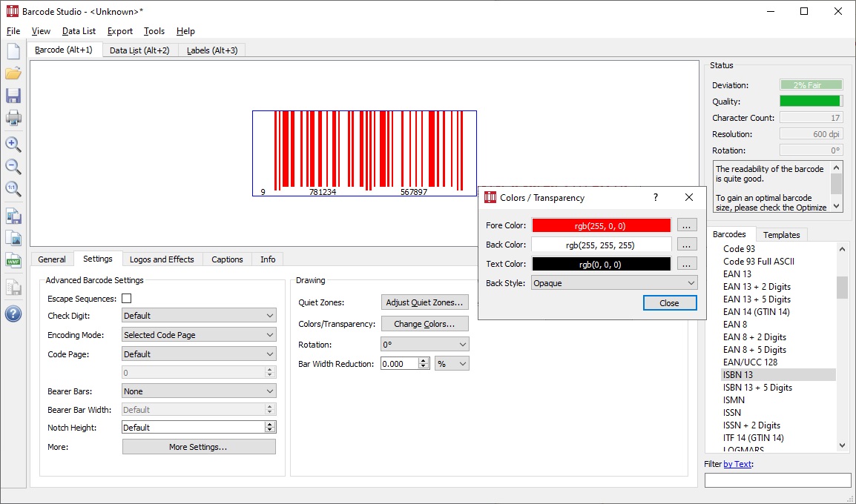This screenshot has height=504, width=856.
Task: Export barcode as WMF
Action: 13,260
